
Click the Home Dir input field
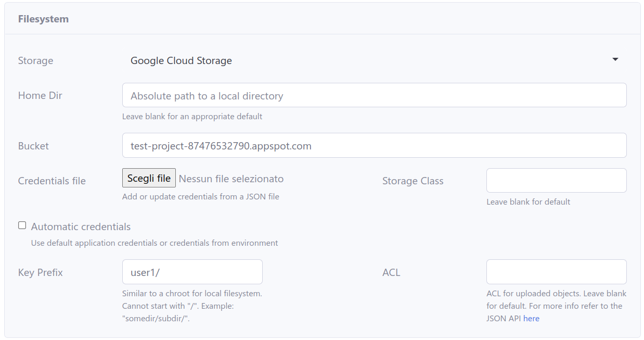tap(374, 95)
